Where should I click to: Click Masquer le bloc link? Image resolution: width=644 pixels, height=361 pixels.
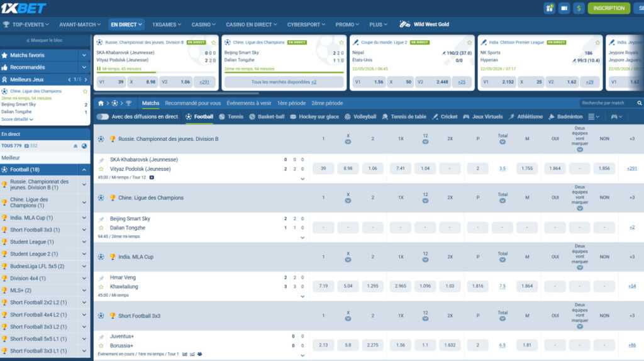tap(45, 40)
